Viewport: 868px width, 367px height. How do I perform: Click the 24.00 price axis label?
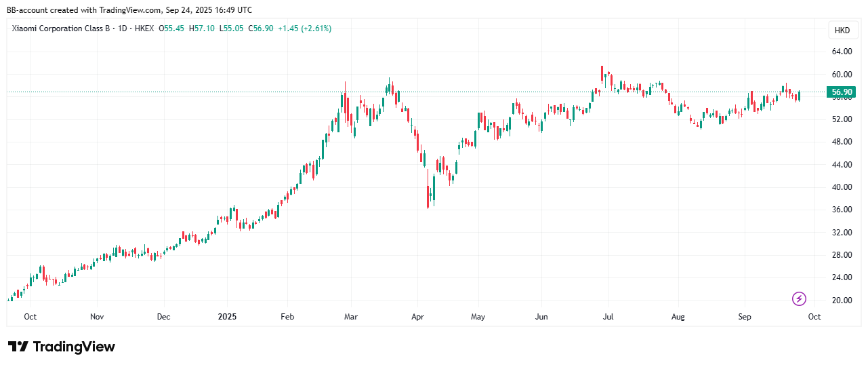842,277
